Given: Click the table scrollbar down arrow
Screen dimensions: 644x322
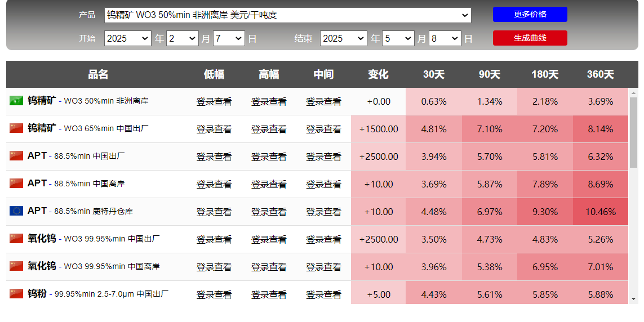Looking at the screenshot, I should [633, 299].
